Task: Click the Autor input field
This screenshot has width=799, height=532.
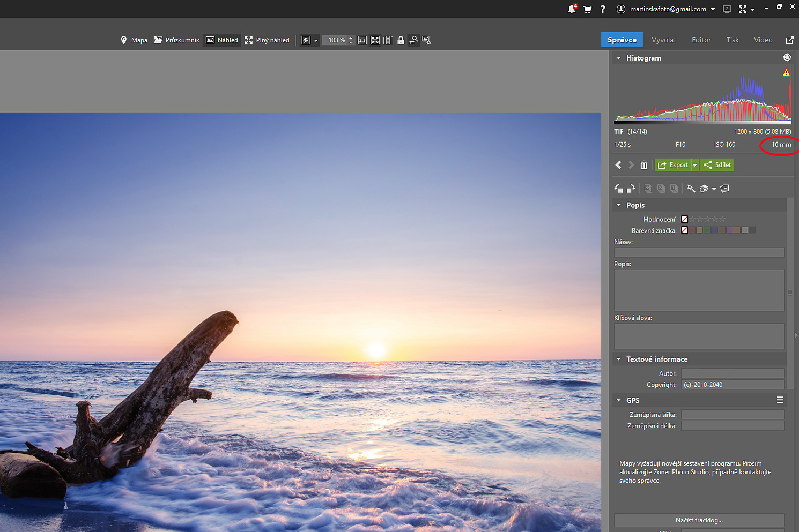Action: coord(733,373)
